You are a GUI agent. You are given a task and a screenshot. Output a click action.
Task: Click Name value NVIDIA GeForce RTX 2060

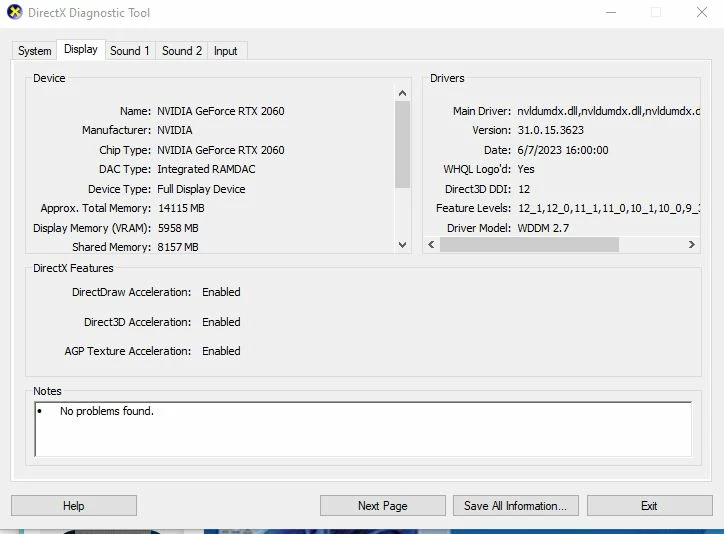[x=221, y=111]
